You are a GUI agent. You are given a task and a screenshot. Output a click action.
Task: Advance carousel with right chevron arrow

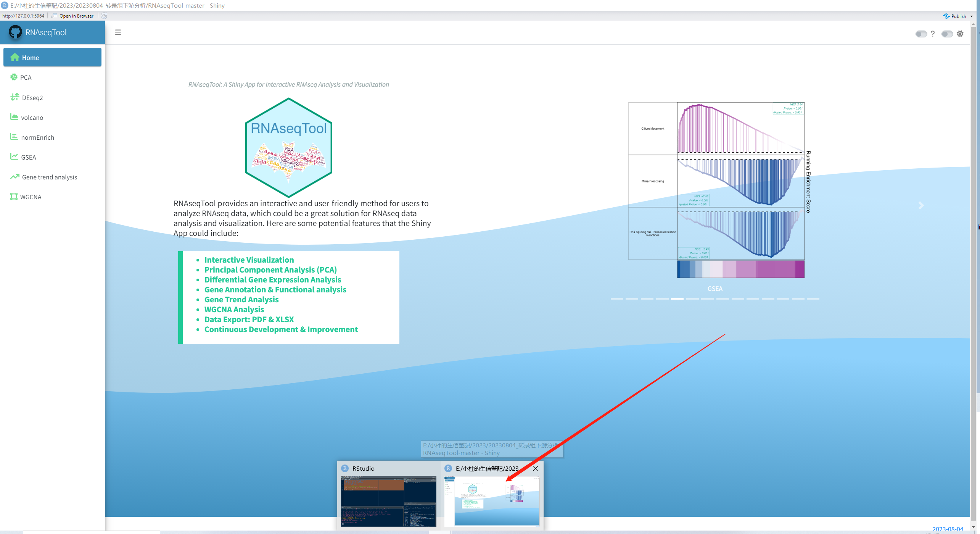click(921, 205)
